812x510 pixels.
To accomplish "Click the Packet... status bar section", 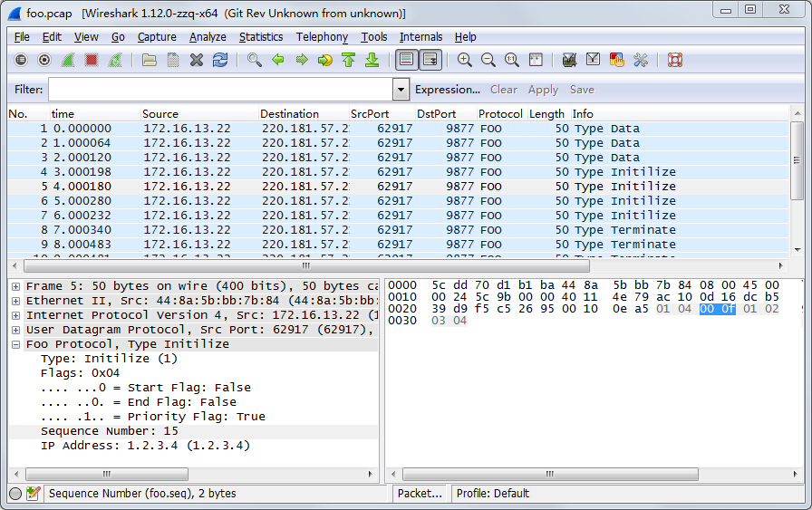I will pyautogui.click(x=420, y=494).
